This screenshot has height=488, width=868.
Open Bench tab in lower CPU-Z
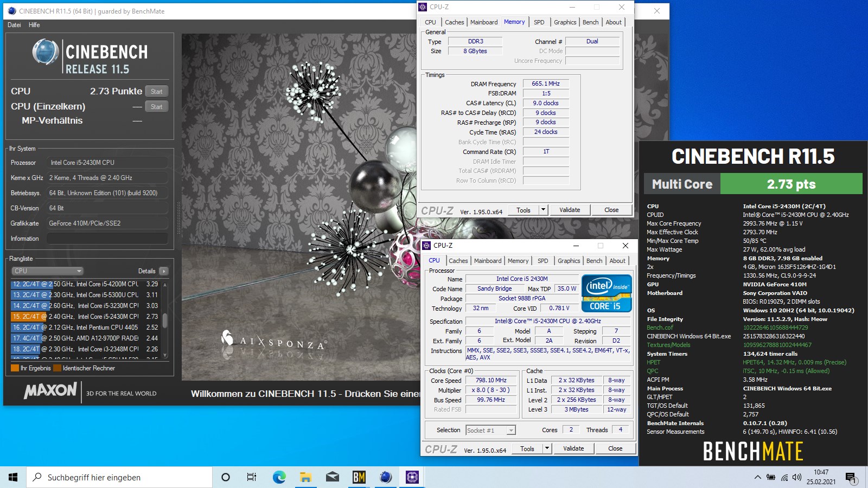pos(594,261)
